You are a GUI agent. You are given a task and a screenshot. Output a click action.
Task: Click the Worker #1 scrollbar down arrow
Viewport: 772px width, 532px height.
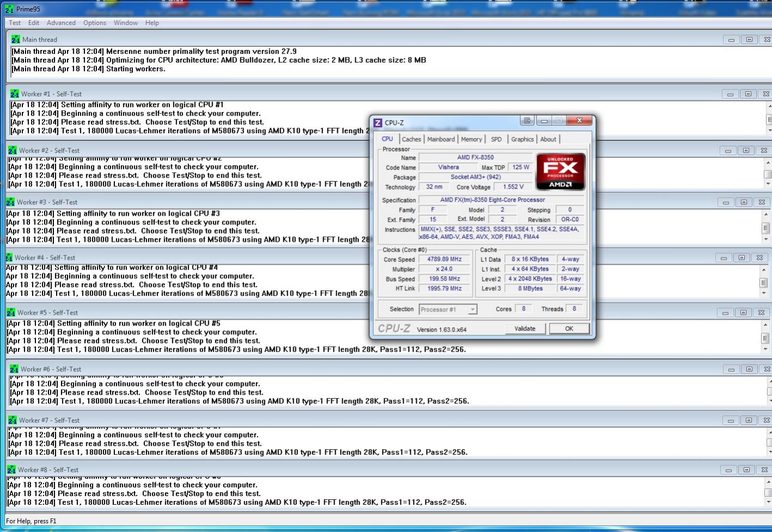(x=769, y=131)
